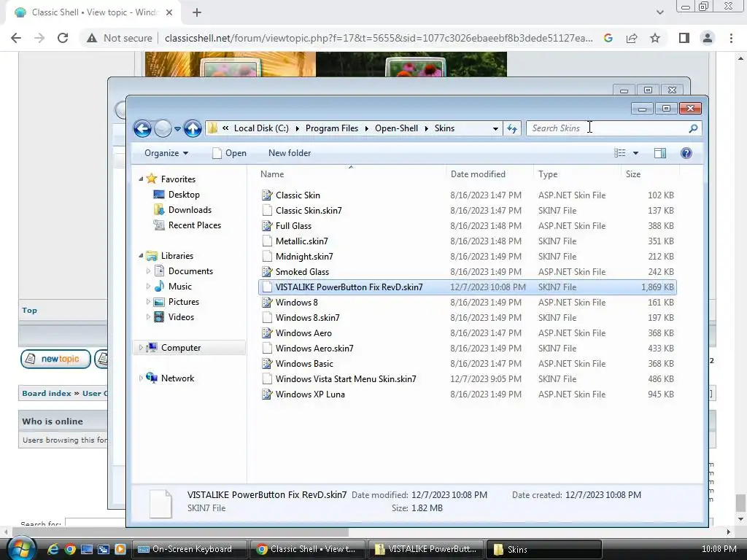Click the search magnifier in Search Skins

point(693,128)
